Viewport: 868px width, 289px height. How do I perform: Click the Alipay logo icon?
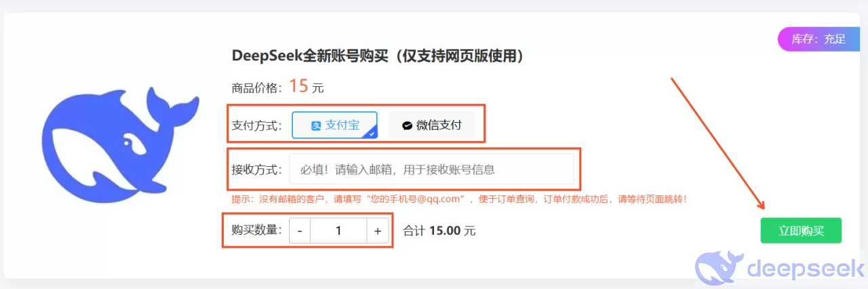pos(315,126)
